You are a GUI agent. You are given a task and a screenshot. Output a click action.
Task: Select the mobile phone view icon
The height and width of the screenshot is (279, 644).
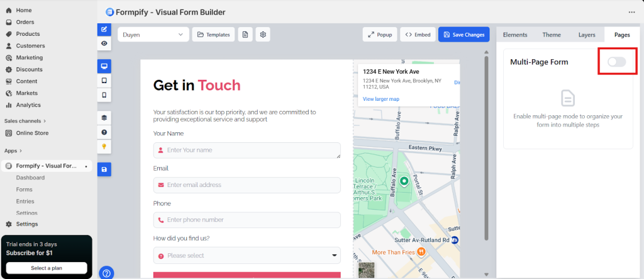(x=104, y=95)
